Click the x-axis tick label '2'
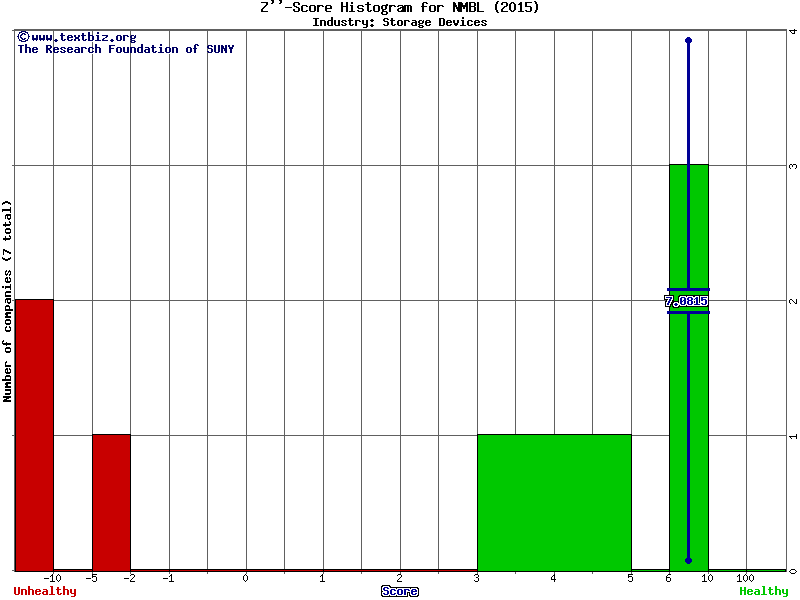This screenshot has width=800, height=600. click(x=399, y=578)
